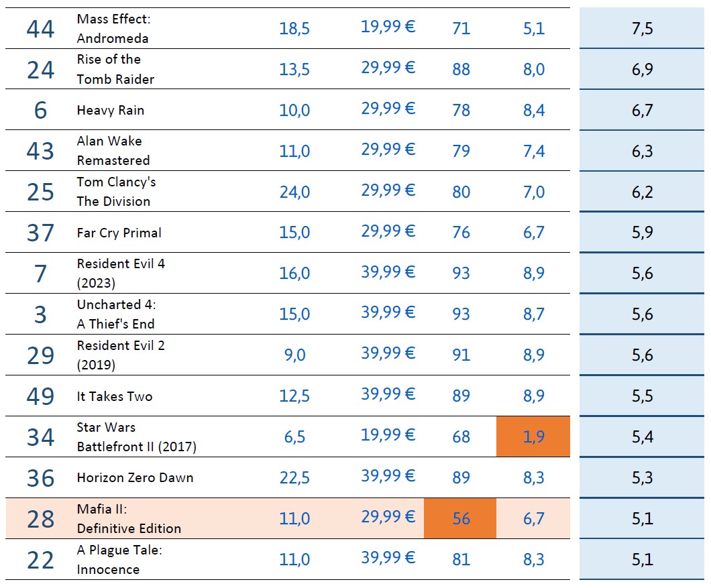This screenshot has width=711, height=588.
Task: Select the It Takes Two title
Action: click(x=115, y=396)
